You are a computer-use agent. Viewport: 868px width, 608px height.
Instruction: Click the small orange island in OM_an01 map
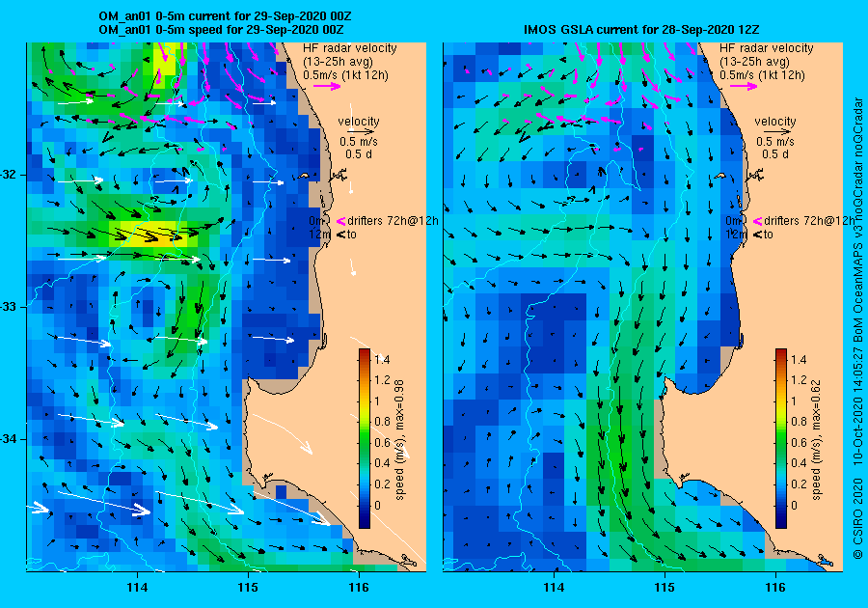[304, 176]
